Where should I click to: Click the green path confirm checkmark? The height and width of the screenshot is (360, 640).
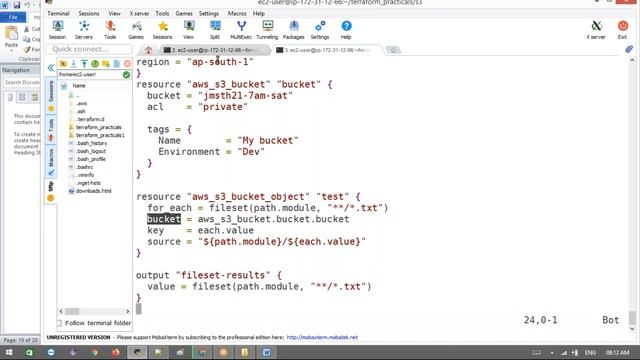click(x=127, y=75)
